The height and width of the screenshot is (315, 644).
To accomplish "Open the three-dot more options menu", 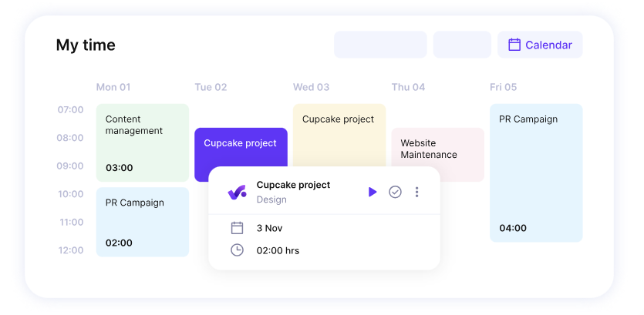I will 416,192.
